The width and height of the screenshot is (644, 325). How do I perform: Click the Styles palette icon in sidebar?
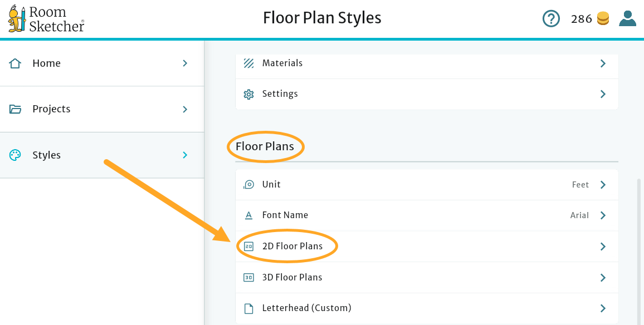pyautogui.click(x=16, y=155)
